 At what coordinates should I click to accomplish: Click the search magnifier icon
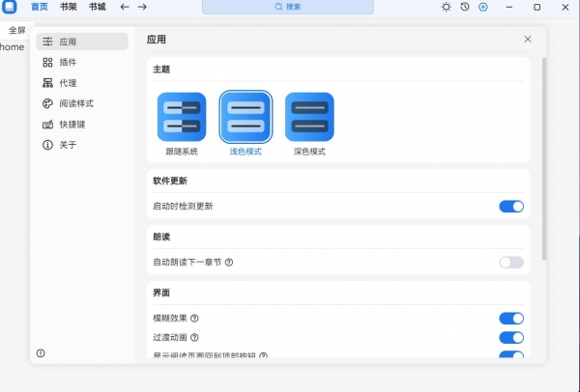(278, 7)
